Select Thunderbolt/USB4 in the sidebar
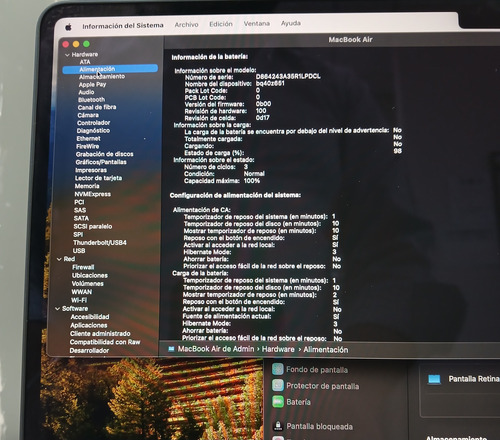This screenshot has height=440, width=500. [x=100, y=243]
